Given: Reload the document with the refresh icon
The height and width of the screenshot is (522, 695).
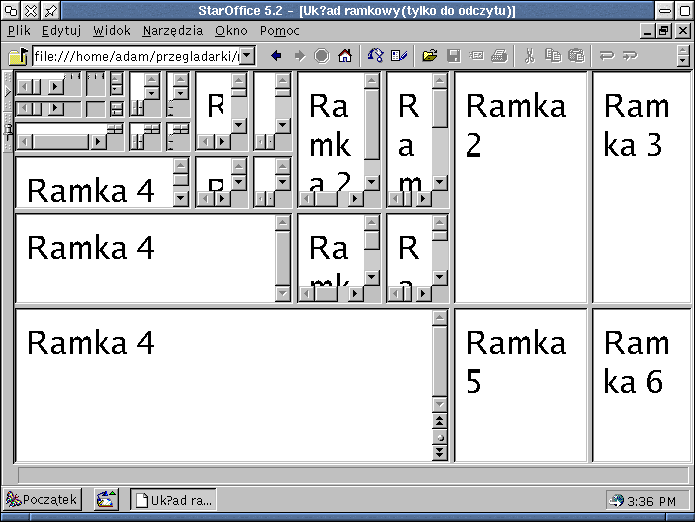Looking at the screenshot, I should pos(375,56).
